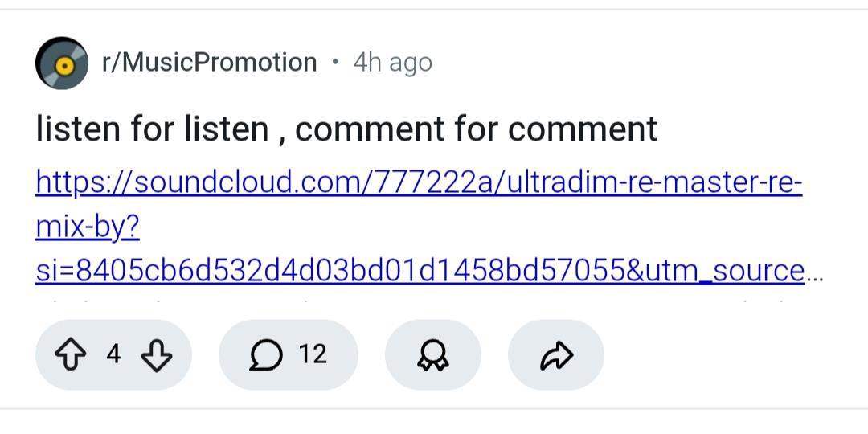Click the comment count number 12
Viewport: 868px width, 434px height.
[313, 354]
